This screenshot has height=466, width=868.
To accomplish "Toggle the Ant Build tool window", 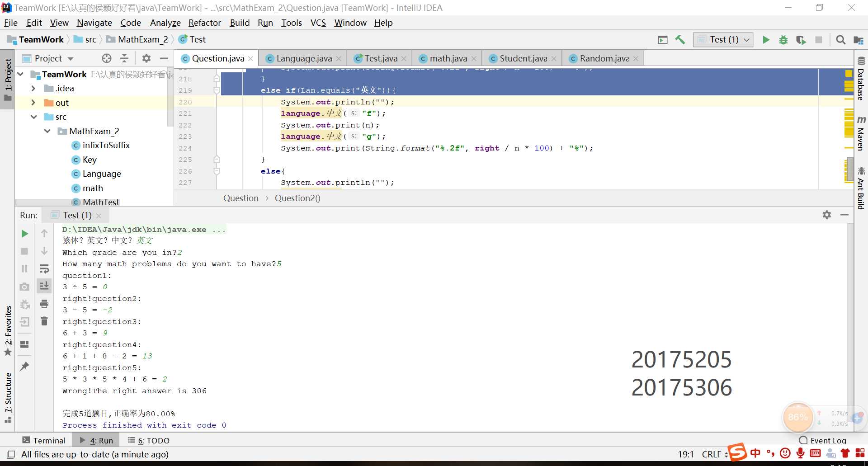I will [861, 189].
